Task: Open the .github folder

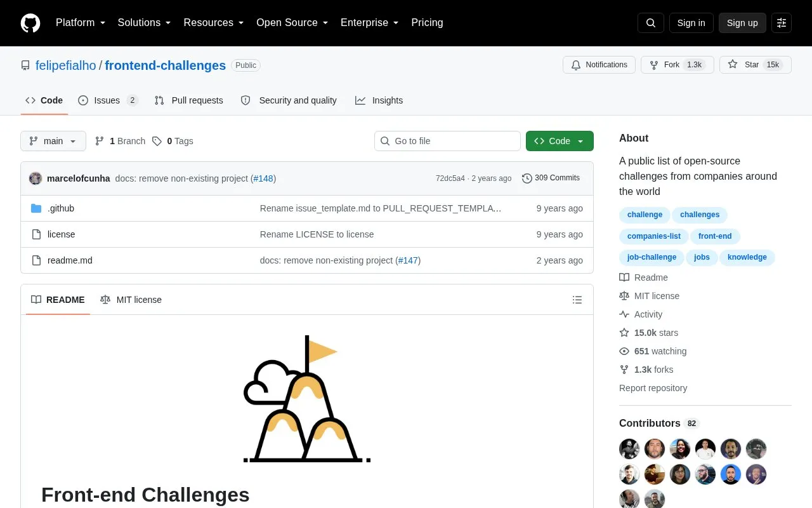Action: (61, 208)
